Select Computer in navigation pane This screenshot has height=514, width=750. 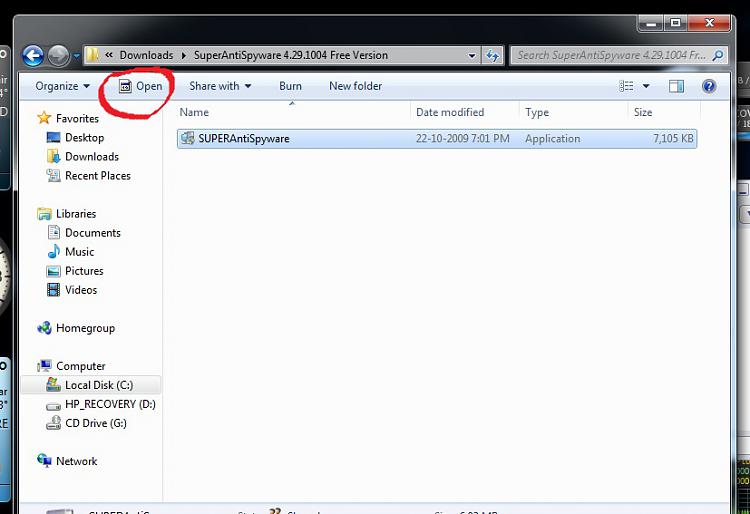[80, 366]
